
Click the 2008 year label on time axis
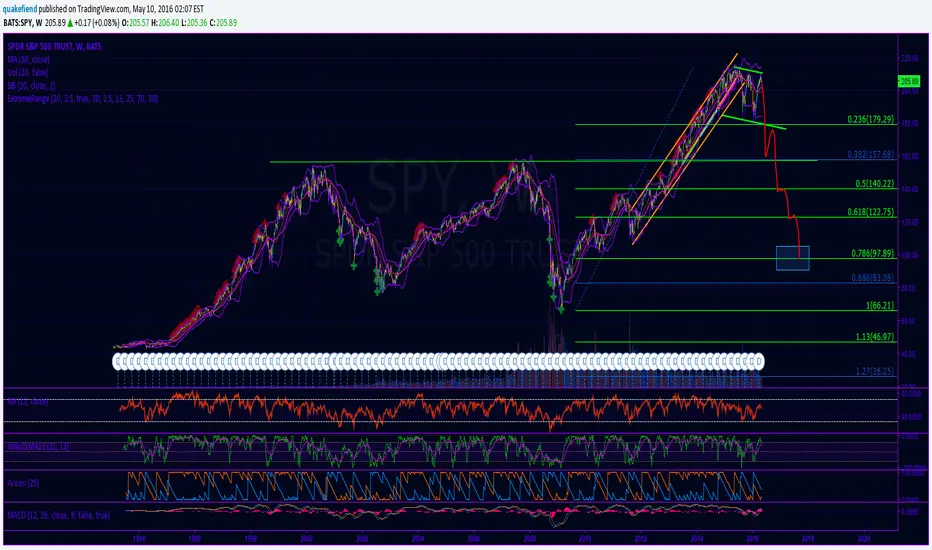click(530, 538)
